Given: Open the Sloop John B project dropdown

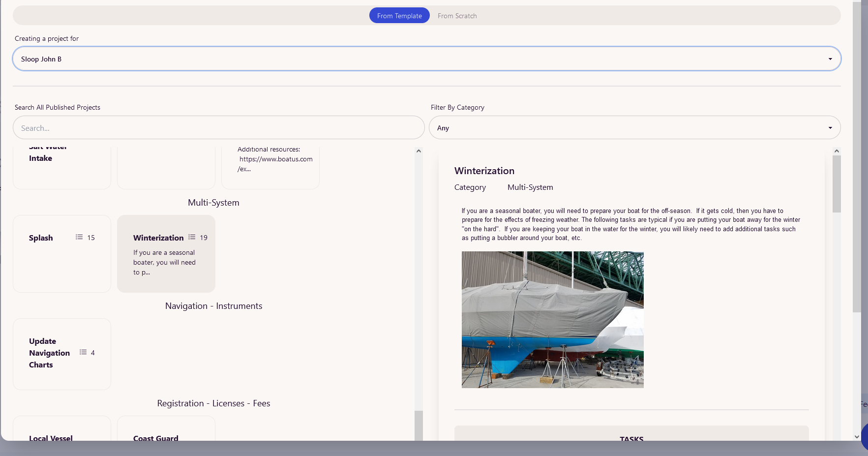Looking at the screenshot, I should (427, 59).
